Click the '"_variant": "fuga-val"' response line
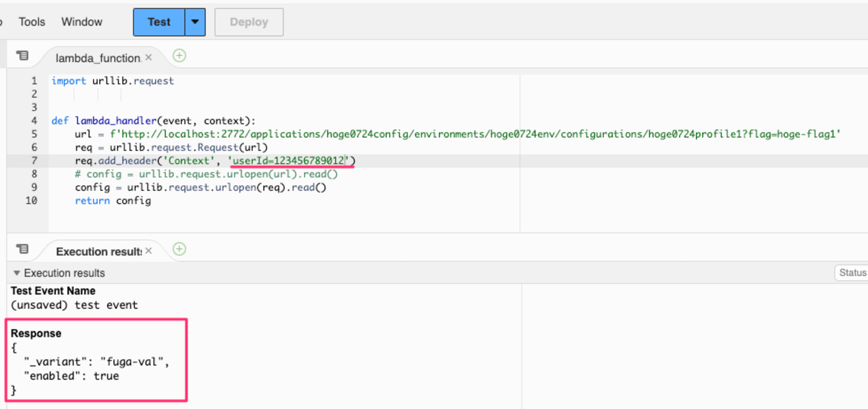This screenshot has width=868, height=409. coord(96,362)
